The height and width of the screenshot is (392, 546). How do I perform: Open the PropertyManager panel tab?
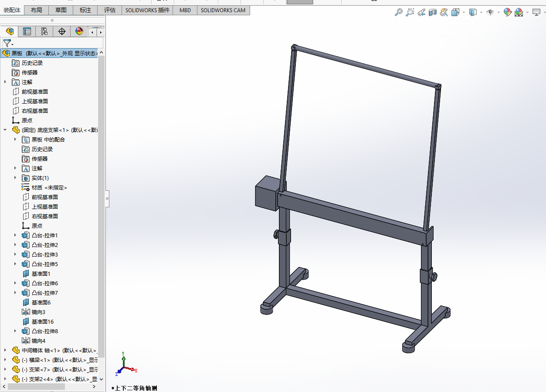pyautogui.click(x=27, y=31)
